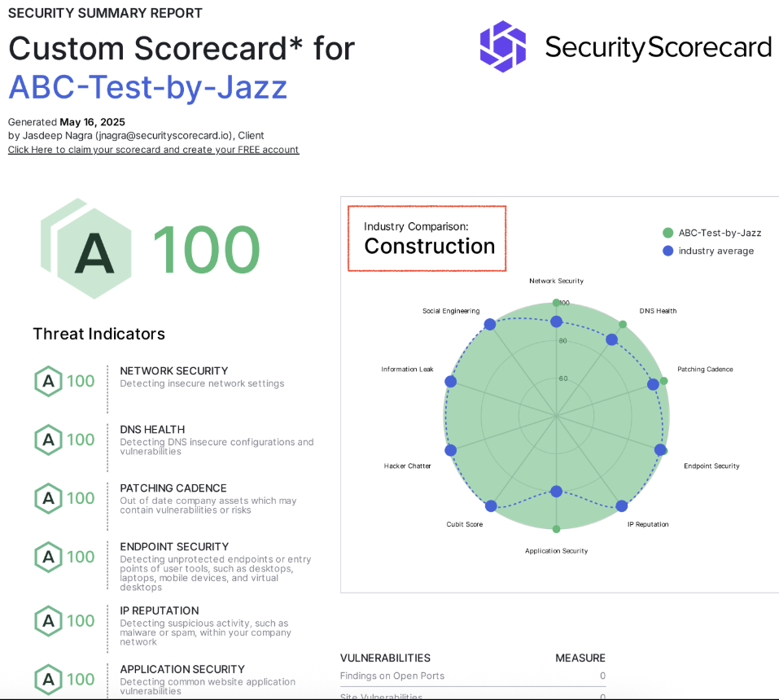Click the Construction industry name
Viewport: 779px width, 700px height.
430,247
